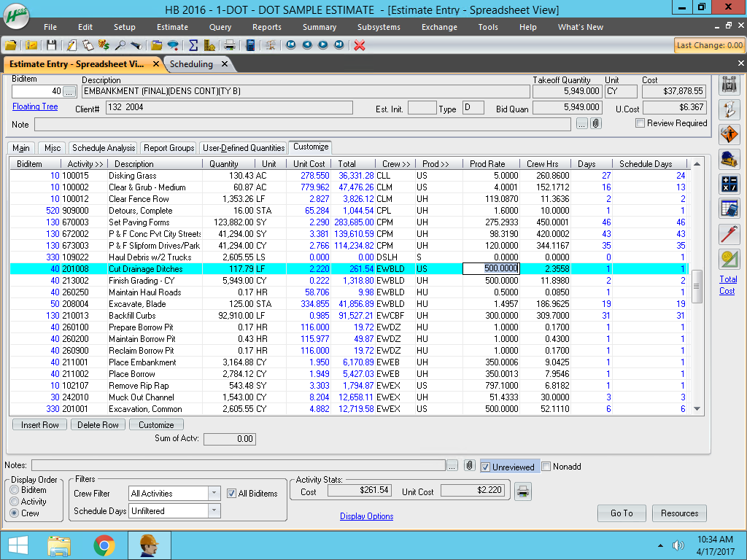
Task: Go to last record navigation icon
Action: point(338,44)
